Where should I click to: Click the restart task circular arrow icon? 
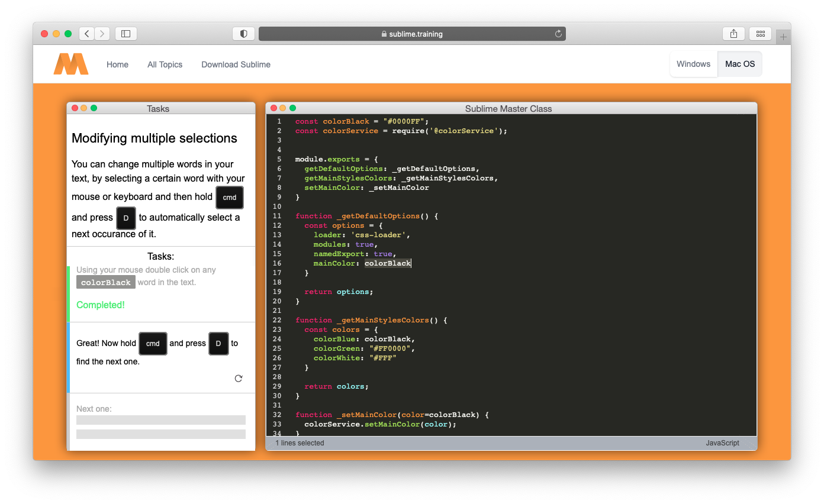(239, 378)
